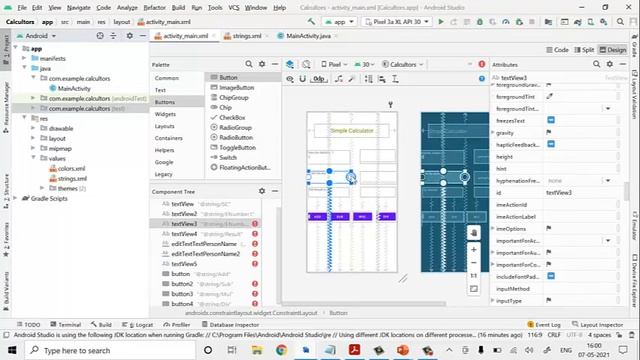640x360 pixels.
Task: Run the app with the green play button
Action: click(441, 22)
